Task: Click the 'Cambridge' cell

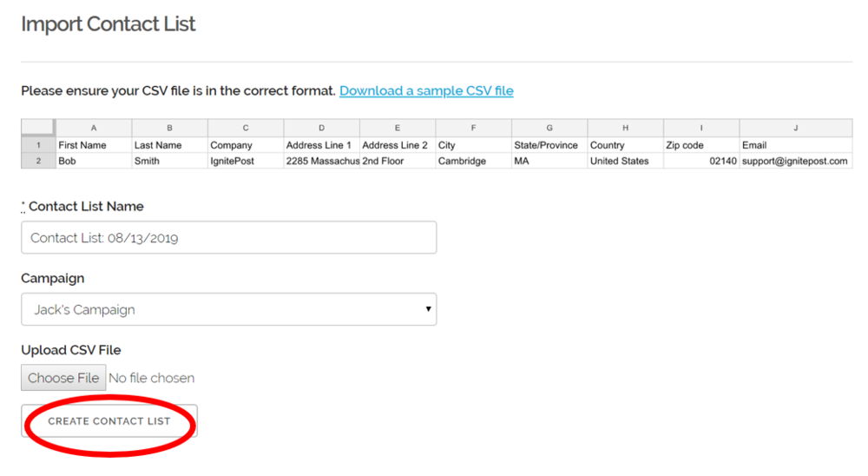Action: pos(473,162)
